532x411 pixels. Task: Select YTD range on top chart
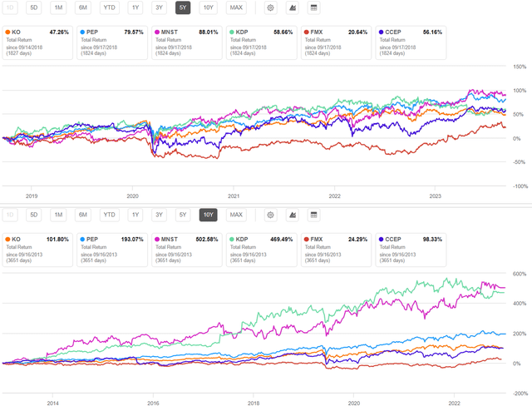coord(109,7)
